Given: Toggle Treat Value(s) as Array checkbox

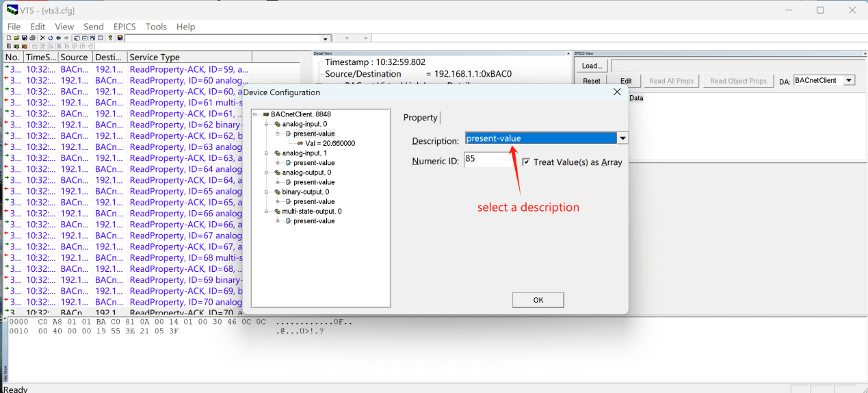Looking at the screenshot, I should (x=526, y=162).
